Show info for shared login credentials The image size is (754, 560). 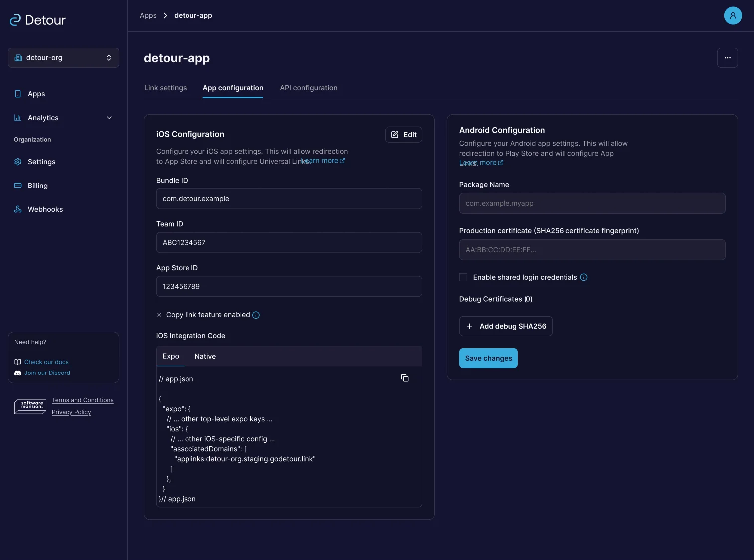tap(584, 277)
